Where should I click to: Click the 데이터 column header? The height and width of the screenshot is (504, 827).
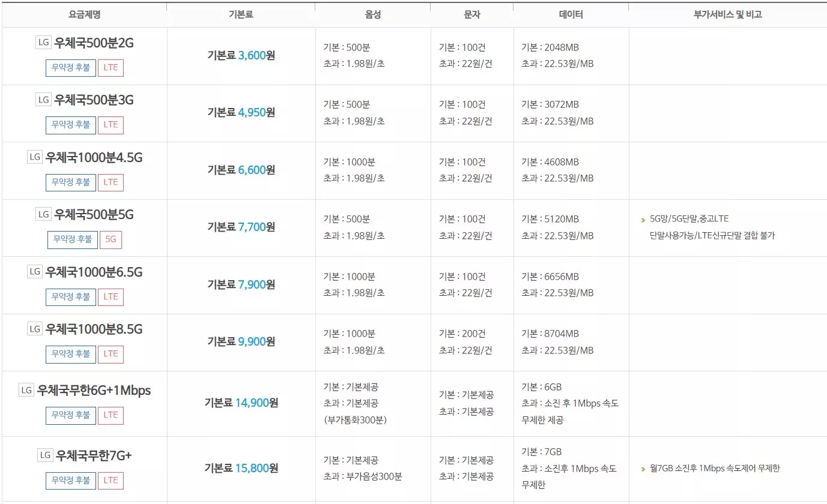coord(571,14)
